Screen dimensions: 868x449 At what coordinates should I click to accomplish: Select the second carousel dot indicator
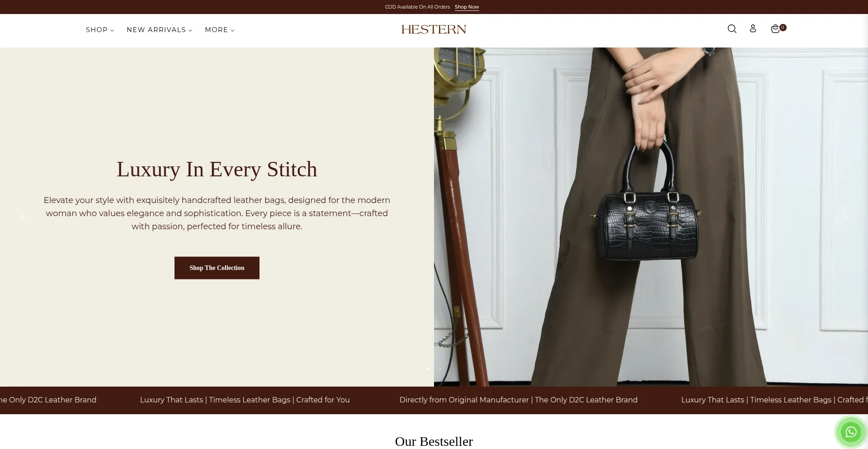coord(439,369)
